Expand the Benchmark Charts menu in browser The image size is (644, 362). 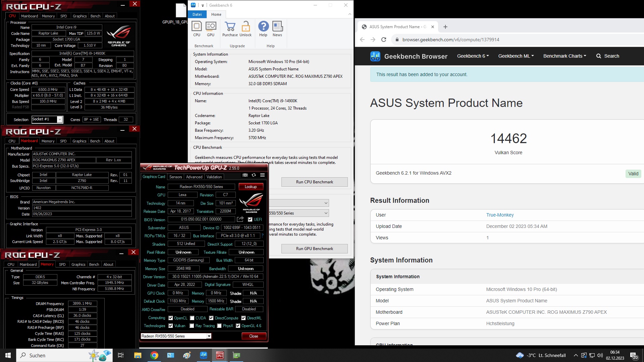(565, 56)
